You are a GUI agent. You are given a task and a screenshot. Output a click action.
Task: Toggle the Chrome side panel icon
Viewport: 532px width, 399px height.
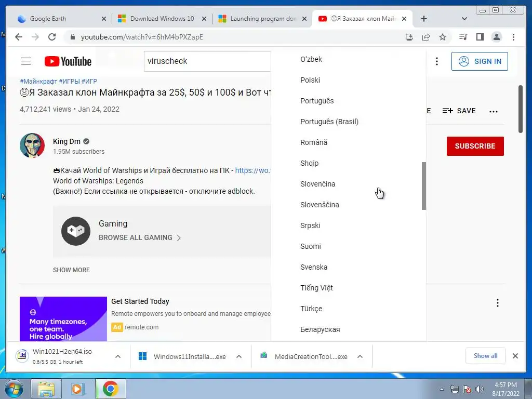tap(480, 37)
